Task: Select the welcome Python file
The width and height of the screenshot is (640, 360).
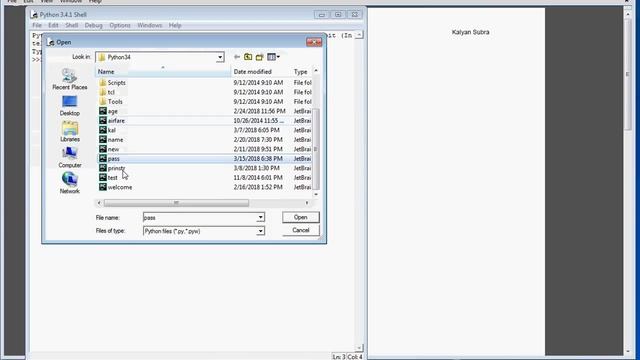Action: 116,187
